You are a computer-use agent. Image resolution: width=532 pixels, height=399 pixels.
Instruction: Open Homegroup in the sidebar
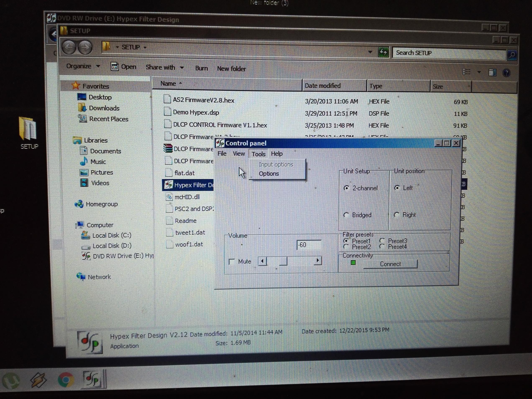pos(96,204)
